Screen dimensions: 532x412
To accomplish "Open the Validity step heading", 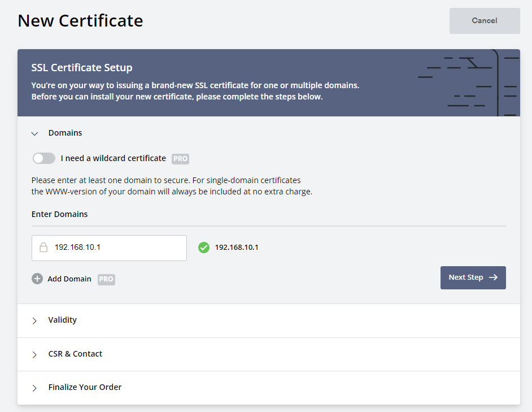I will pos(62,320).
